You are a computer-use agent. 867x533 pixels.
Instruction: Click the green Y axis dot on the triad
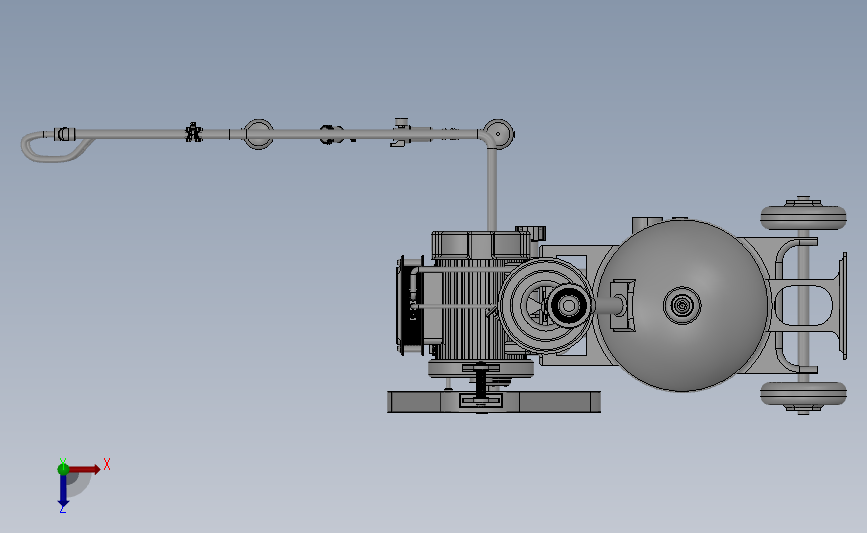(x=63, y=469)
